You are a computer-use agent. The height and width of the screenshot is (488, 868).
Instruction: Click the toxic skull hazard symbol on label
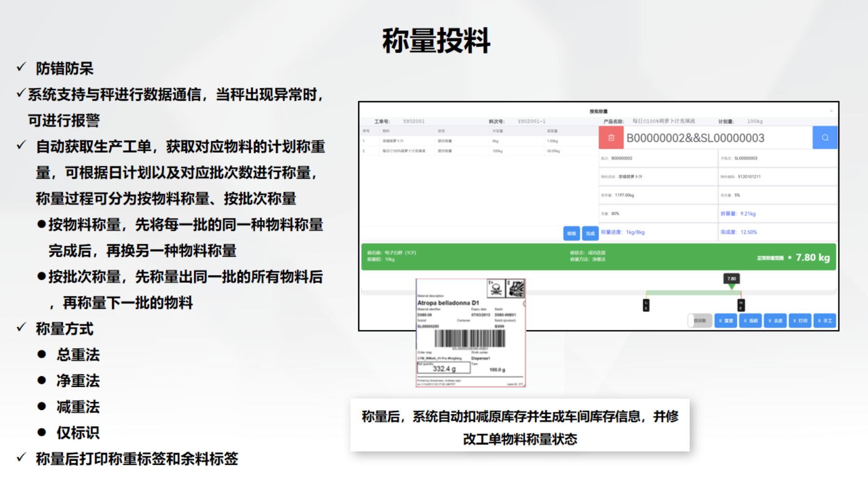(496, 289)
